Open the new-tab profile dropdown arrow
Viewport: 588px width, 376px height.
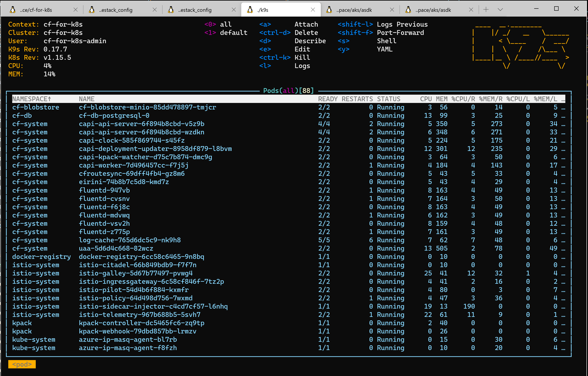tap(500, 10)
